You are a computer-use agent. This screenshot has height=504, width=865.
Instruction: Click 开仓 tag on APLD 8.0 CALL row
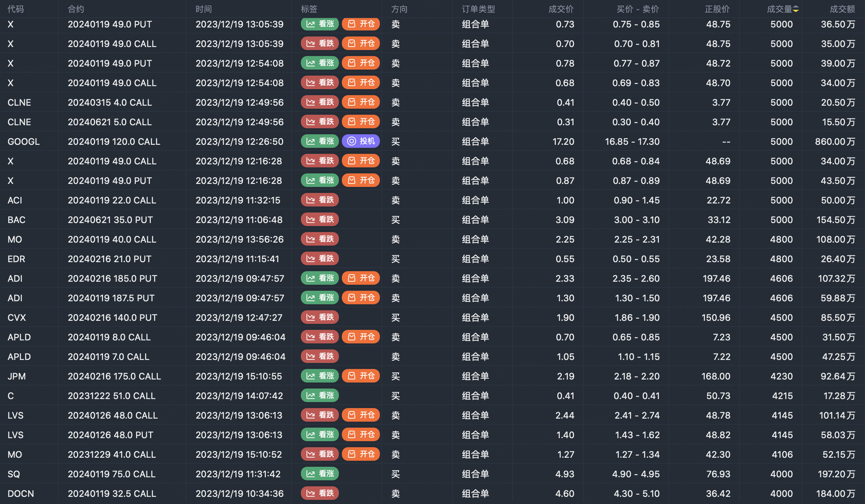(361, 337)
